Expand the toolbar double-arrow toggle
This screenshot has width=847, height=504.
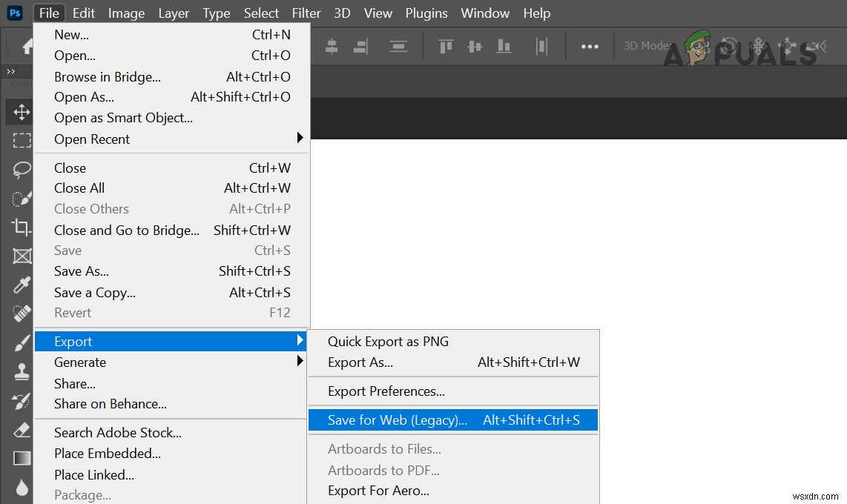[x=11, y=71]
